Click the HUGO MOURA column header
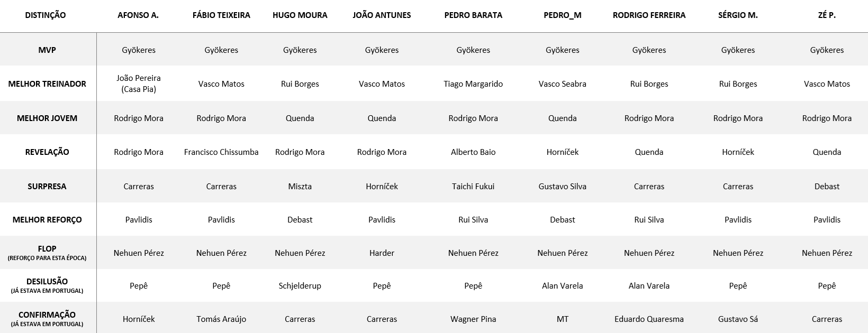This screenshot has height=333, width=868. coord(300,15)
